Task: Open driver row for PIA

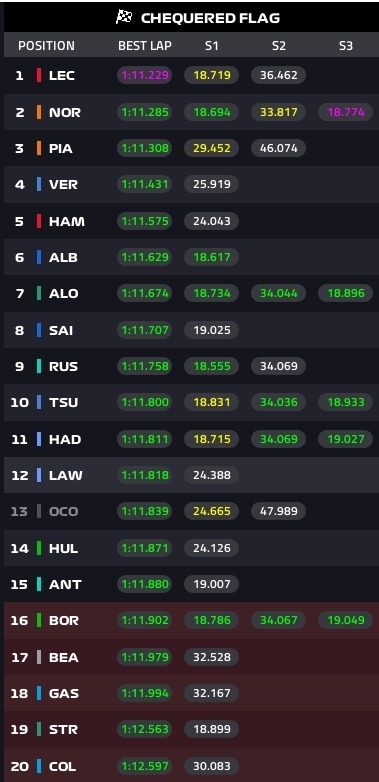Action: click(x=191, y=148)
